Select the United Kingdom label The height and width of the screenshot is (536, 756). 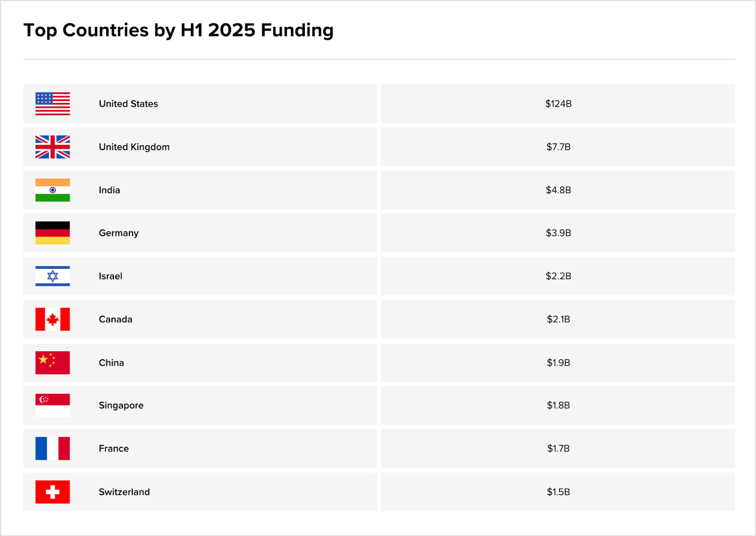134,147
